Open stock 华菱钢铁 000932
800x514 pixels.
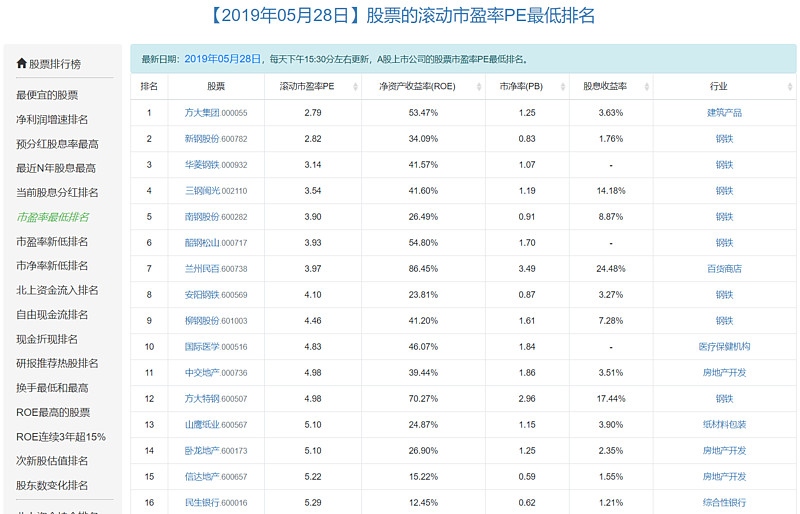(x=216, y=165)
